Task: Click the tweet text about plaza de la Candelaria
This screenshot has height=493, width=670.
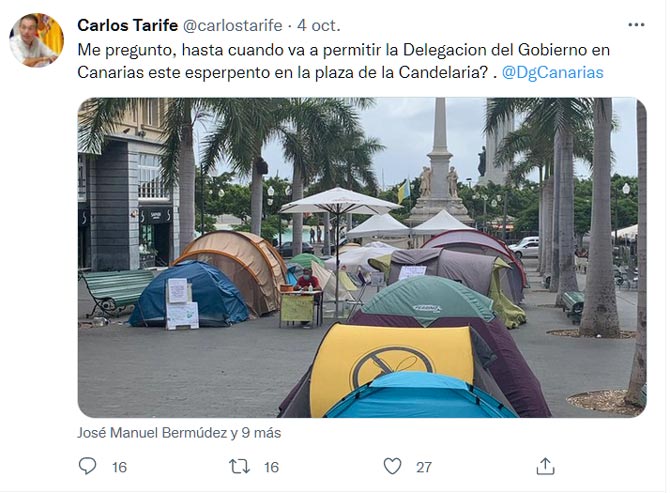Action: (343, 61)
